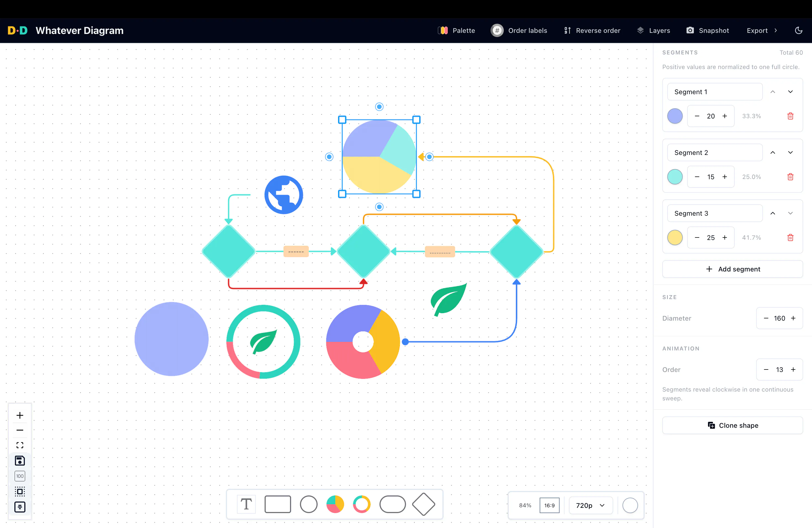Decrease Segment 3 value of 25

click(697, 237)
